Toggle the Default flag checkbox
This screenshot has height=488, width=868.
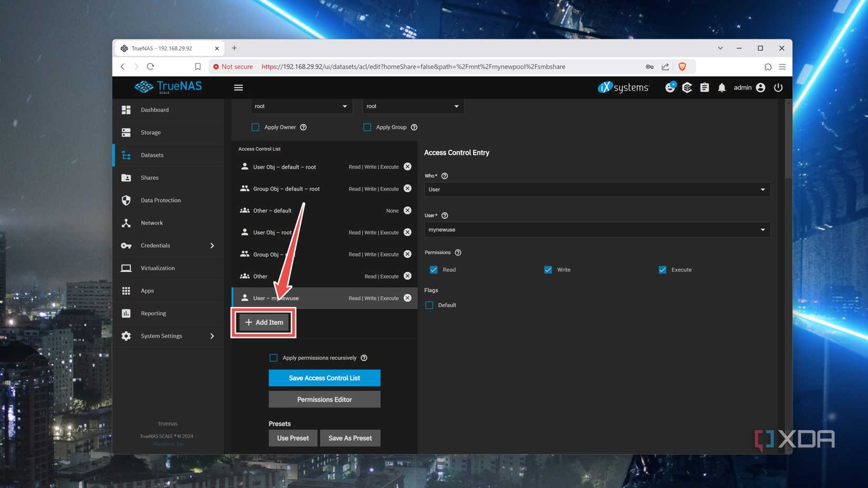[x=429, y=305]
